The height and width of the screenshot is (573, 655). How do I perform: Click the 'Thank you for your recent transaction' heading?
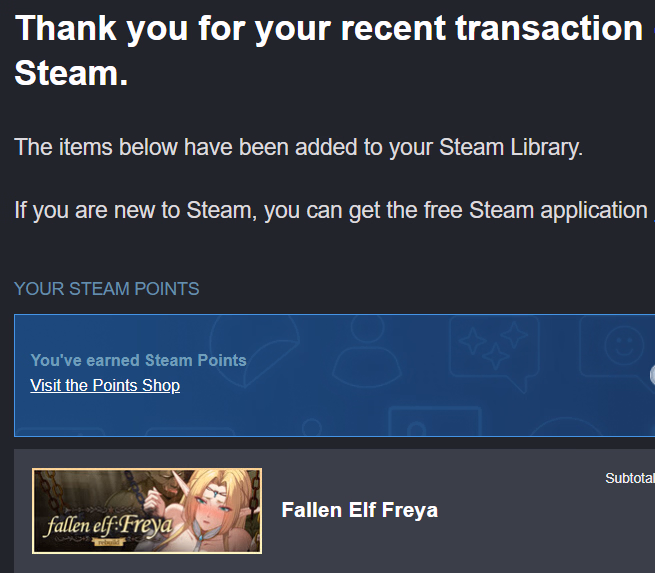click(x=328, y=28)
